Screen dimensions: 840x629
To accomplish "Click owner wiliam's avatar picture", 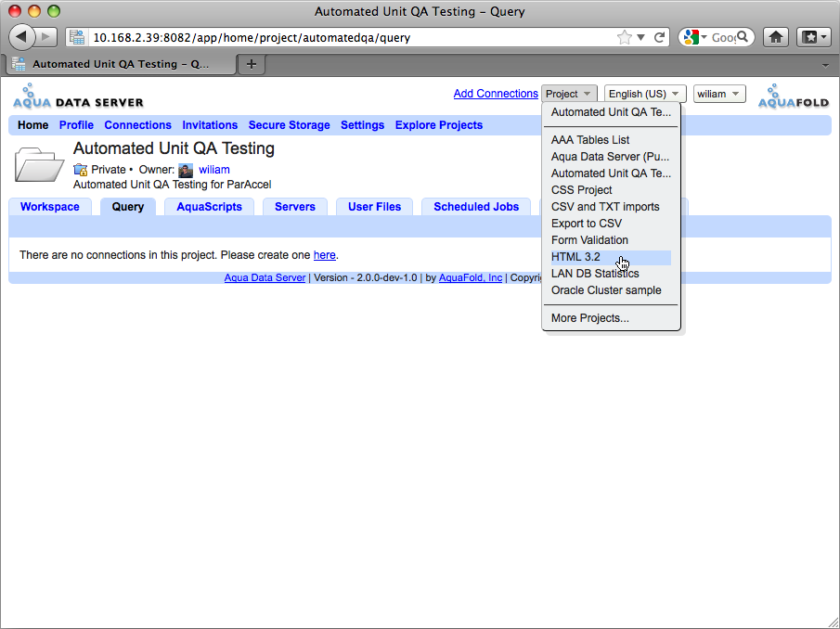I will click(x=186, y=170).
